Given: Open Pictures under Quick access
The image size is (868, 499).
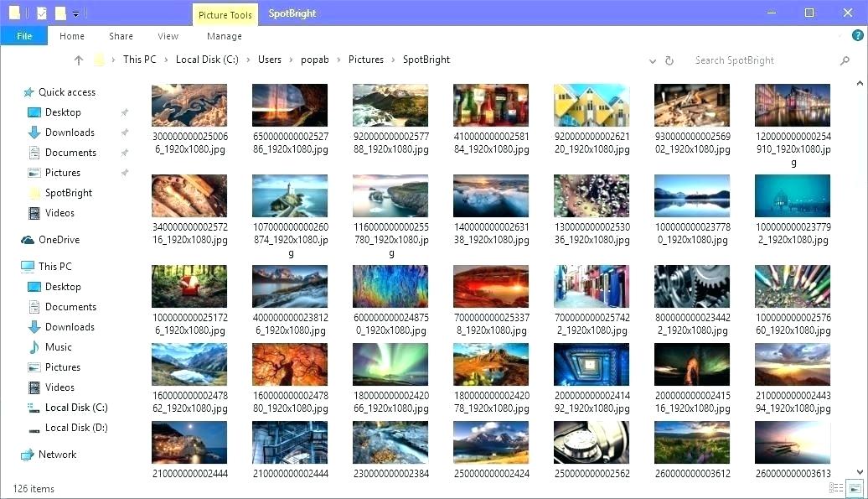Looking at the screenshot, I should point(62,173).
